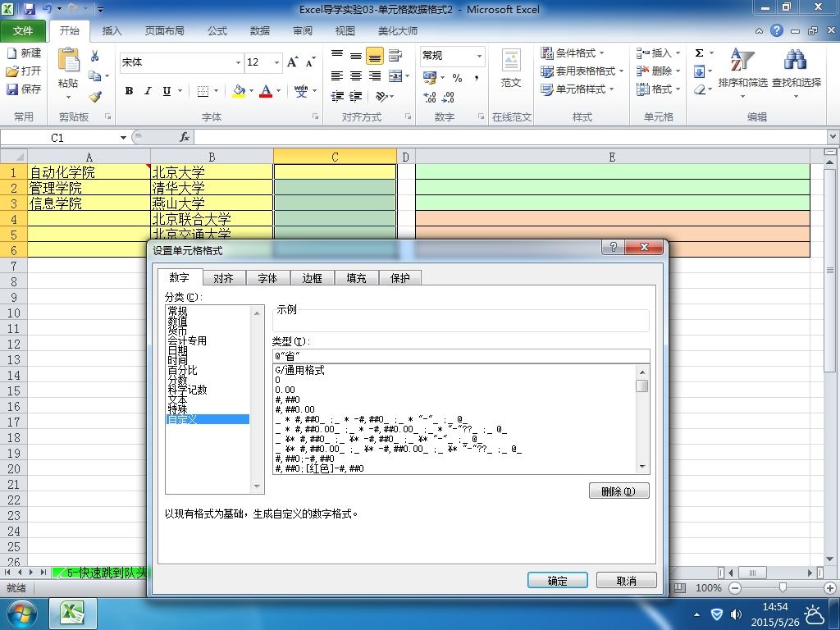This screenshot has width=840, height=630.
Task: Open the 套用表格格式 dropdown
Action: tap(582, 71)
